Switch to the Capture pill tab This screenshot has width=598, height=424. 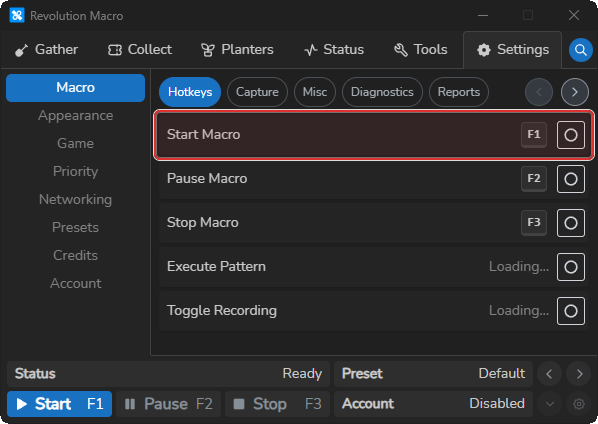[257, 92]
